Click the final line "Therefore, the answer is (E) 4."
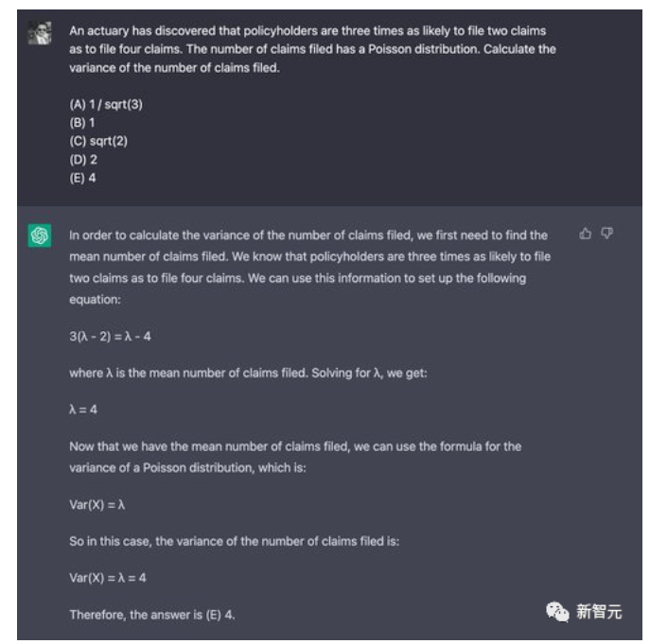 152,615
